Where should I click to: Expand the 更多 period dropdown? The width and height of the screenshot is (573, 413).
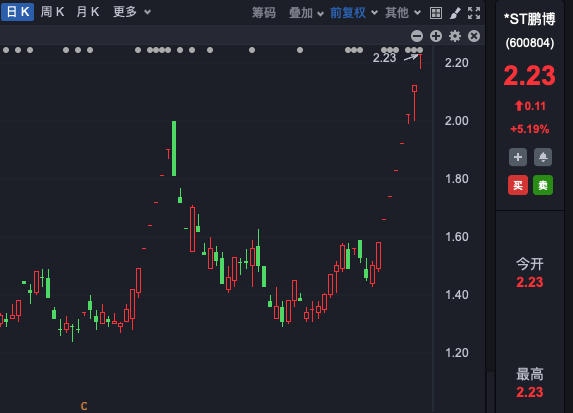[132, 12]
